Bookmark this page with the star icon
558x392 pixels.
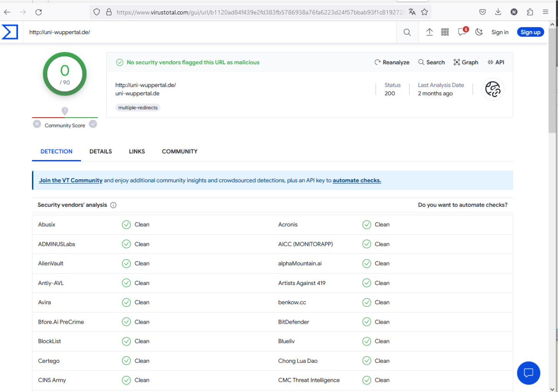[424, 12]
